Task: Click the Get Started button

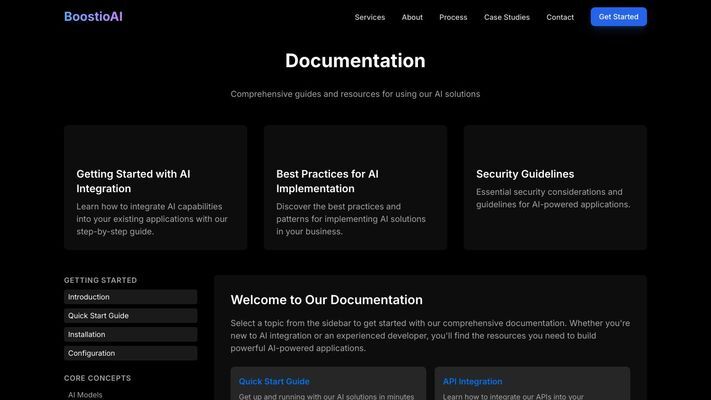Action: (x=618, y=17)
